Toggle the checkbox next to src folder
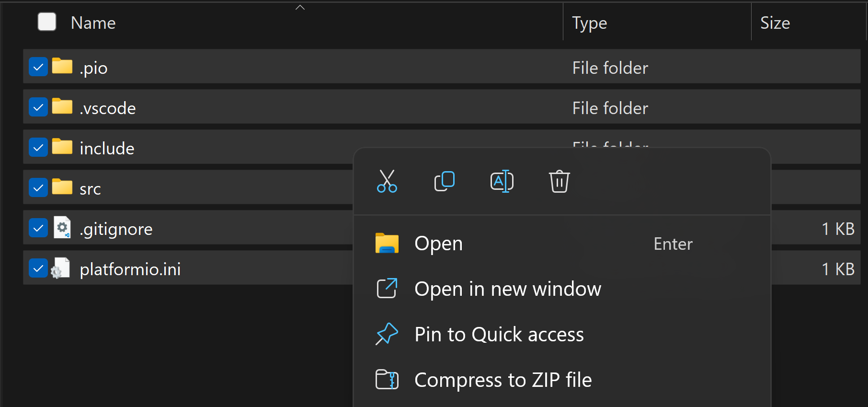 point(38,187)
